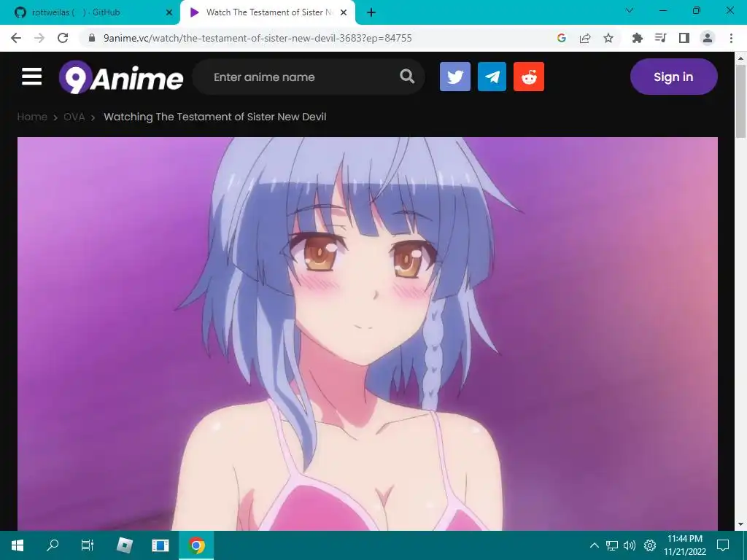The image size is (747, 560).
Task: Open a new browser tab
Action: [x=371, y=13]
